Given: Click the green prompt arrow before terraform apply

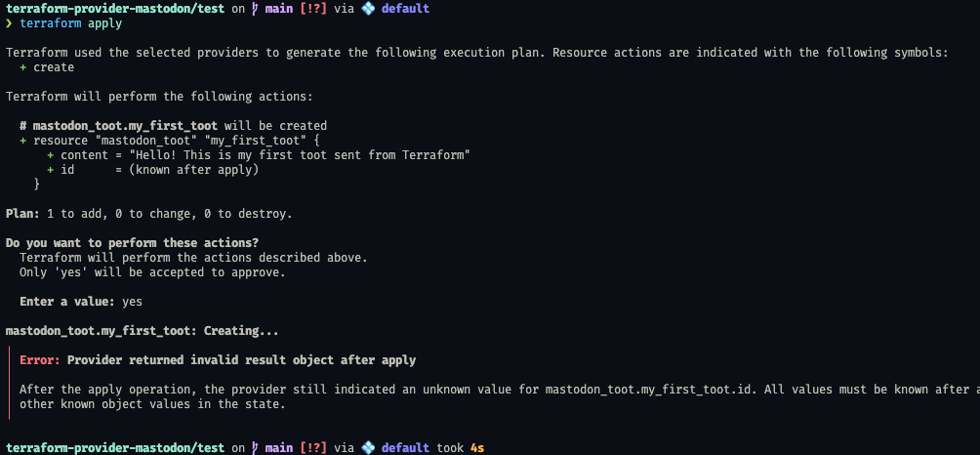Looking at the screenshot, I should coord(9,23).
